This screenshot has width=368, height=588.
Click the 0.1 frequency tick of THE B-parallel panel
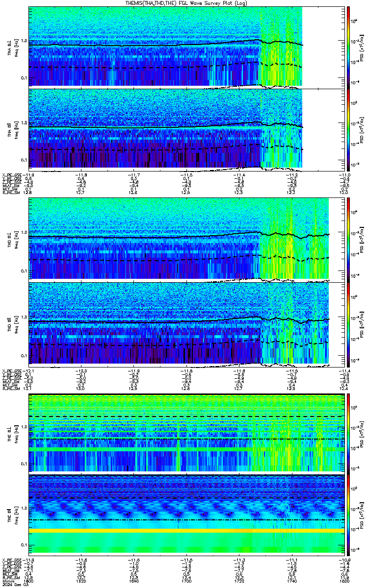coord(25,545)
